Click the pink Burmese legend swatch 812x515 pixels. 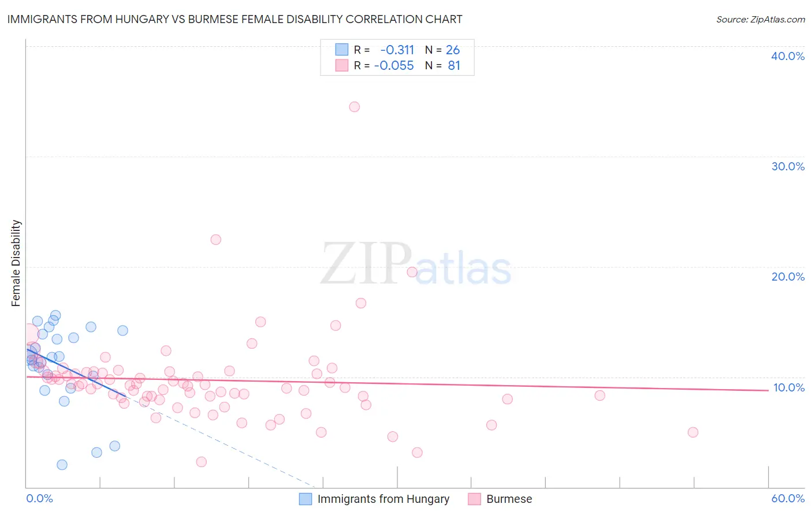click(475, 499)
